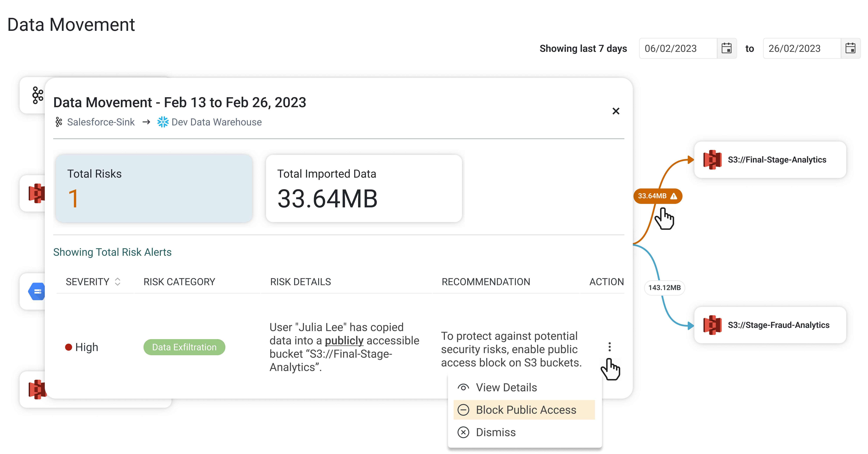868x454 pixels.
Task: Click the 33.64MB warning flow badge
Action: click(x=657, y=196)
